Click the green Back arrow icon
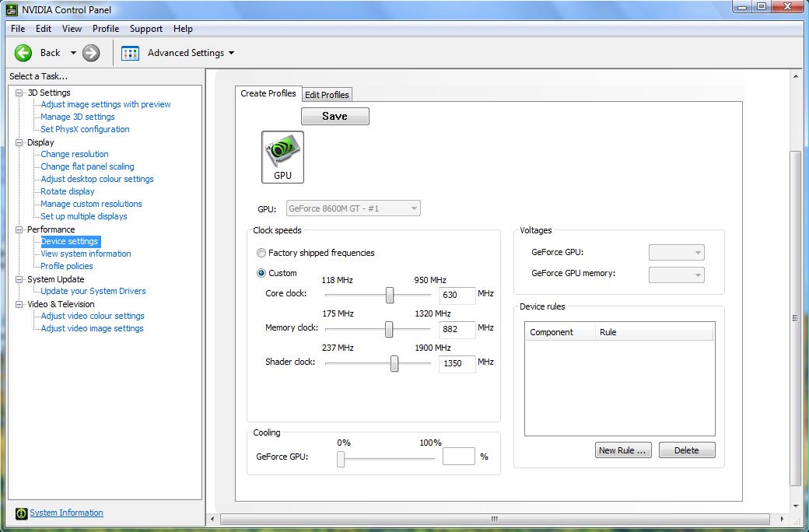Viewport: 809px width, 532px height. [x=23, y=53]
